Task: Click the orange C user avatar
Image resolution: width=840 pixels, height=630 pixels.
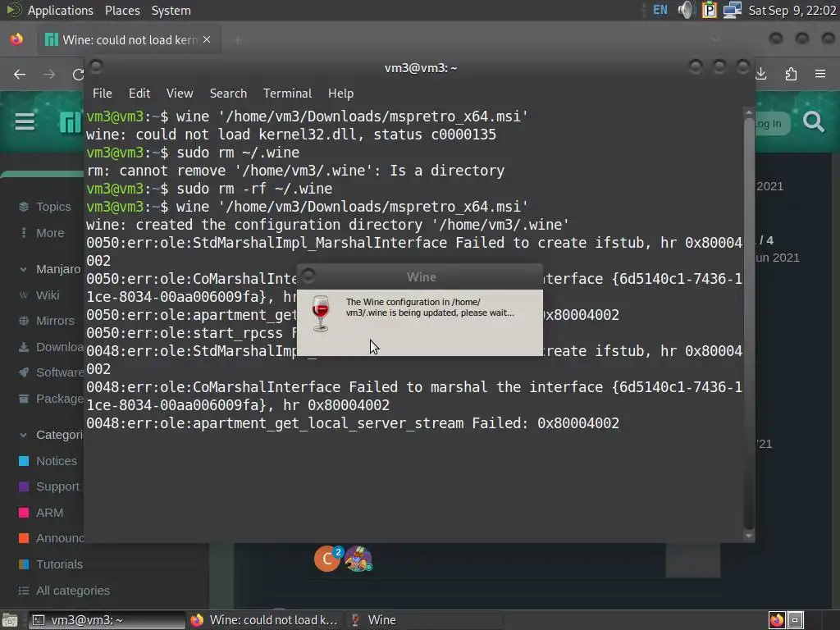Action: point(326,559)
